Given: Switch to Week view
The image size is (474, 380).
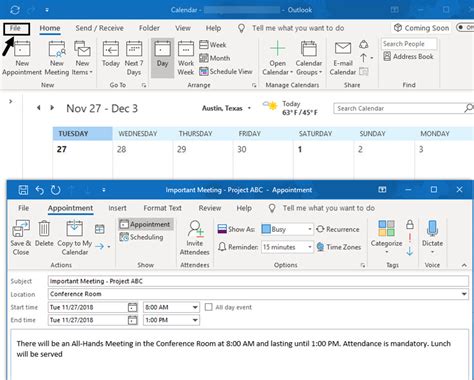Looking at the screenshot, I should [213, 45].
